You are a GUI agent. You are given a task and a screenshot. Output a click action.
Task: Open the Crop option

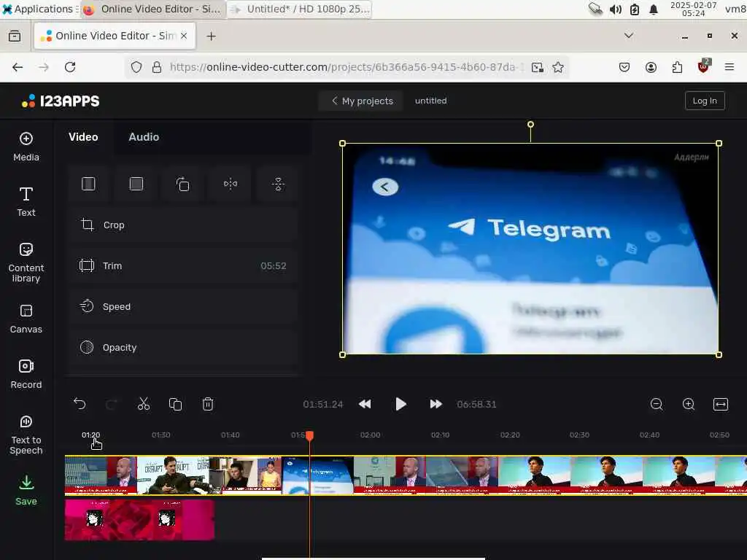[x=183, y=225]
